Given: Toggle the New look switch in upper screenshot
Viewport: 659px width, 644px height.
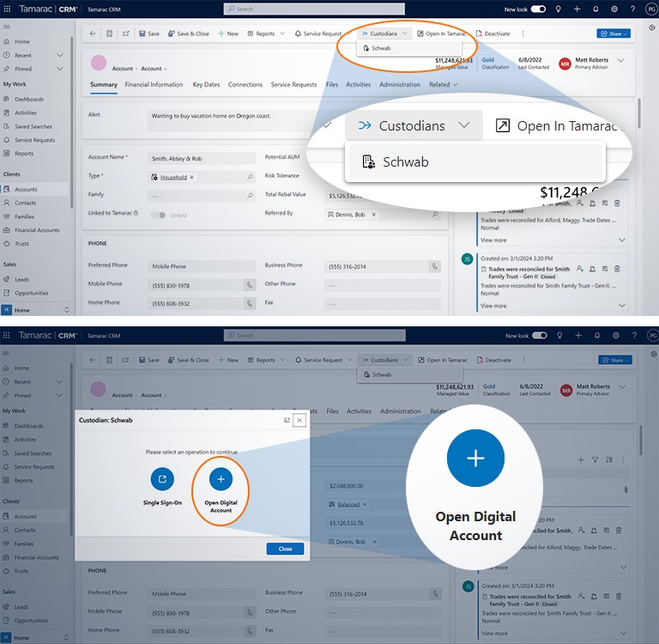Looking at the screenshot, I should 538,9.
